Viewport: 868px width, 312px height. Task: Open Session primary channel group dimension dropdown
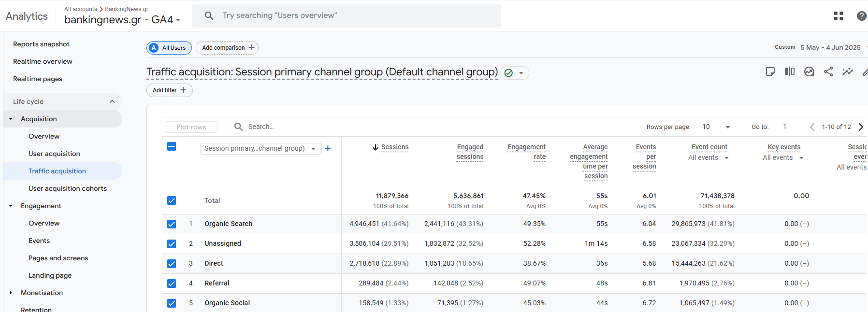pyautogui.click(x=260, y=148)
